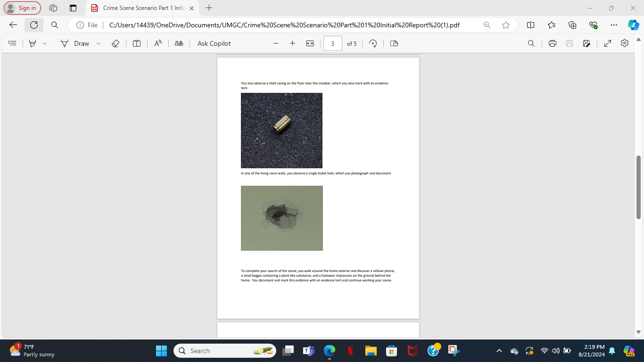The height and width of the screenshot is (362, 644).
Task: Open the PDF viewer settings gear
Action: click(x=624, y=43)
